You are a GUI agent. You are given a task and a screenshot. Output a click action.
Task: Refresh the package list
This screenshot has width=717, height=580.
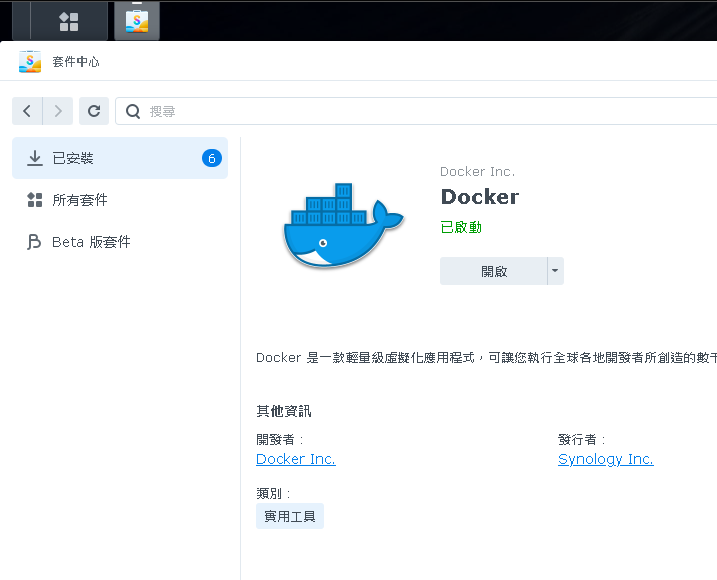pyautogui.click(x=94, y=111)
